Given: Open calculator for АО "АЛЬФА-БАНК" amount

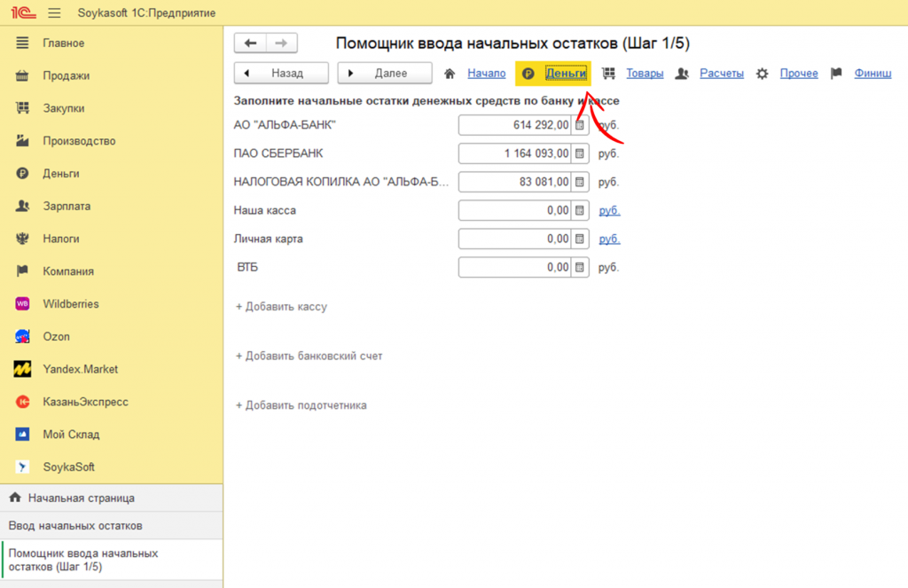Looking at the screenshot, I should [580, 126].
